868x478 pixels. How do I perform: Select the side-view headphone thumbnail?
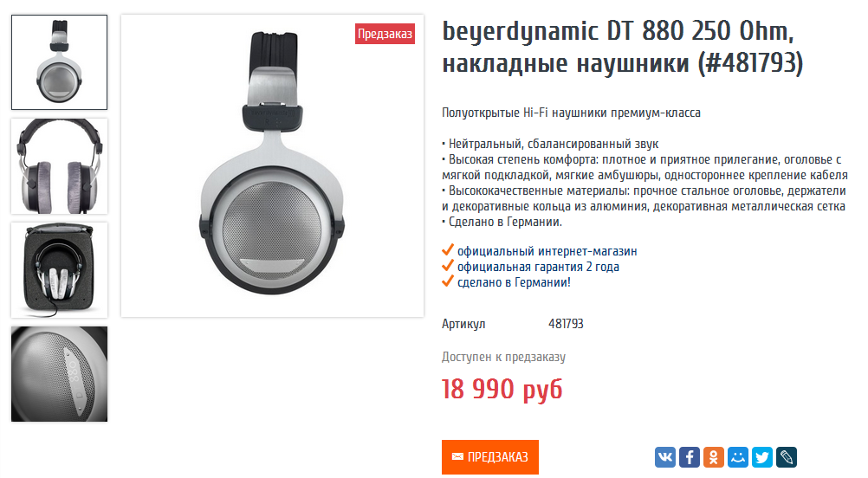59,62
